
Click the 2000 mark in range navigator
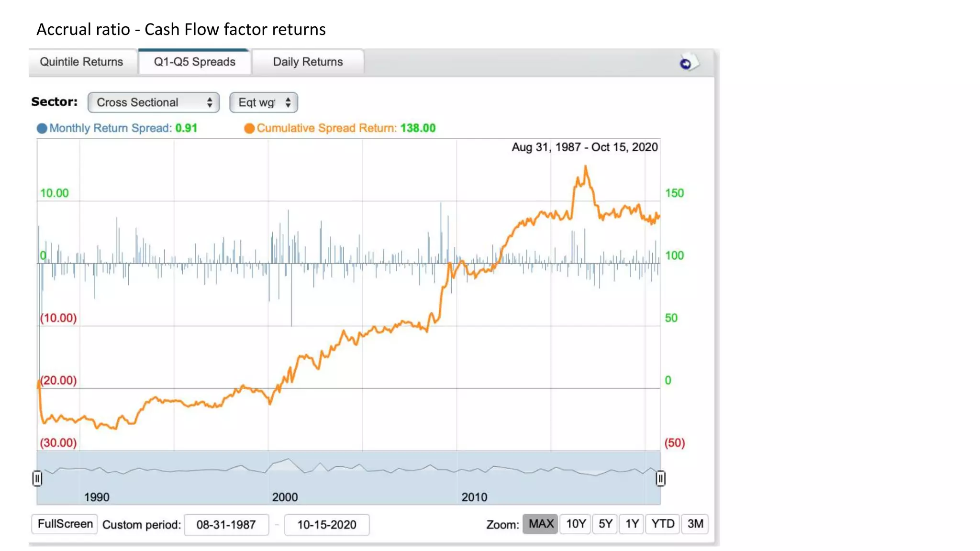(285, 497)
